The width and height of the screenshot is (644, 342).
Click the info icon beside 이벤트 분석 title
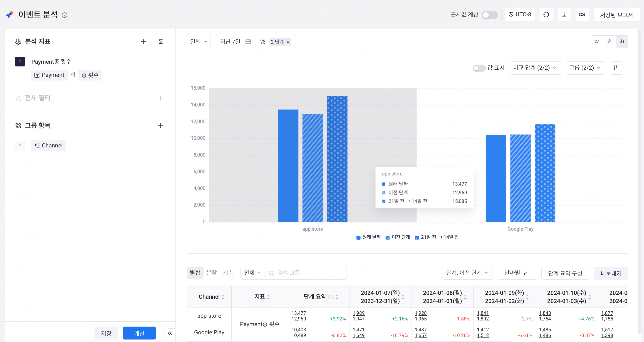coord(64,15)
